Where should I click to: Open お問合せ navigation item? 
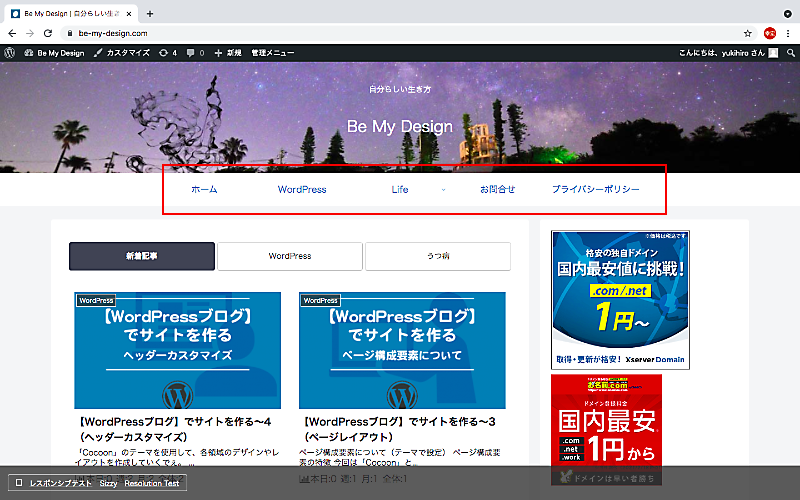pyautogui.click(x=497, y=189)
